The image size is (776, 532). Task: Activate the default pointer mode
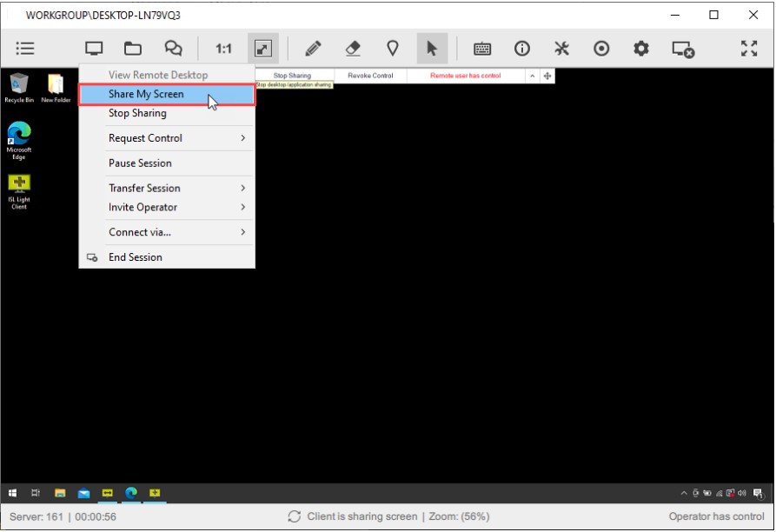pos(433,48)
